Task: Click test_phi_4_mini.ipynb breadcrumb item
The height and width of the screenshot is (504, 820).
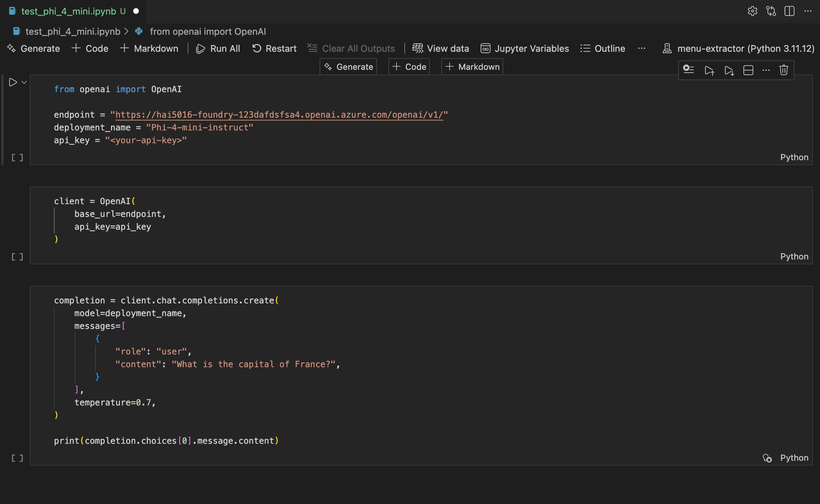Action: [73, 32]
